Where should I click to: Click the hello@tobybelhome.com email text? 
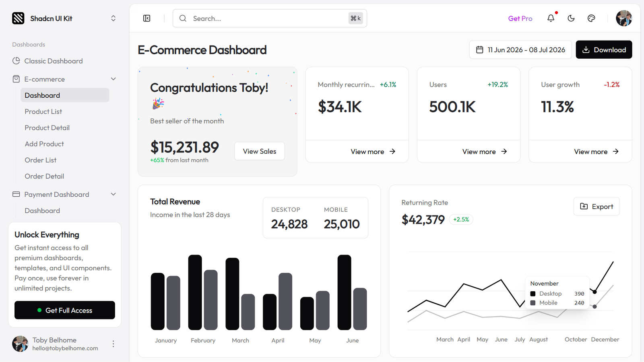point(65,348)
